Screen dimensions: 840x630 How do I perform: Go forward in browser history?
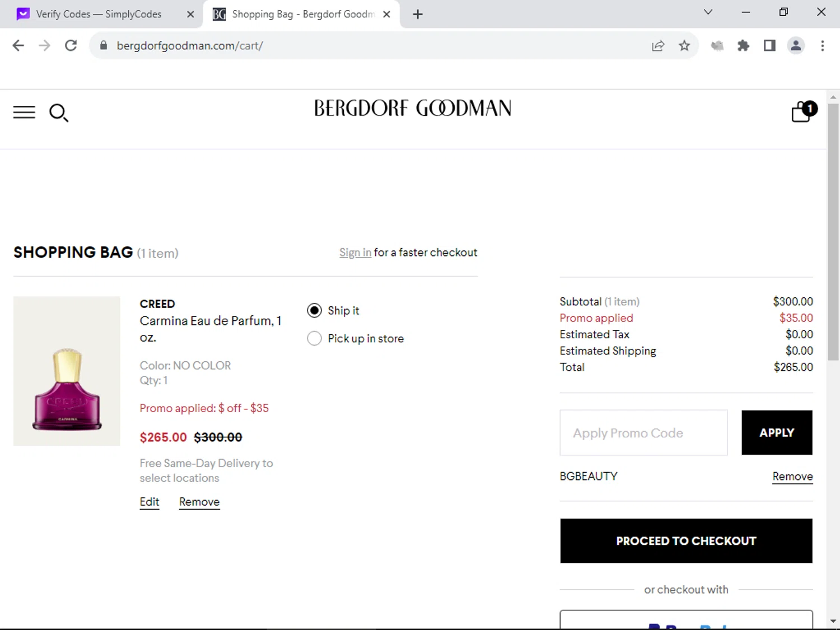(44, 45)
